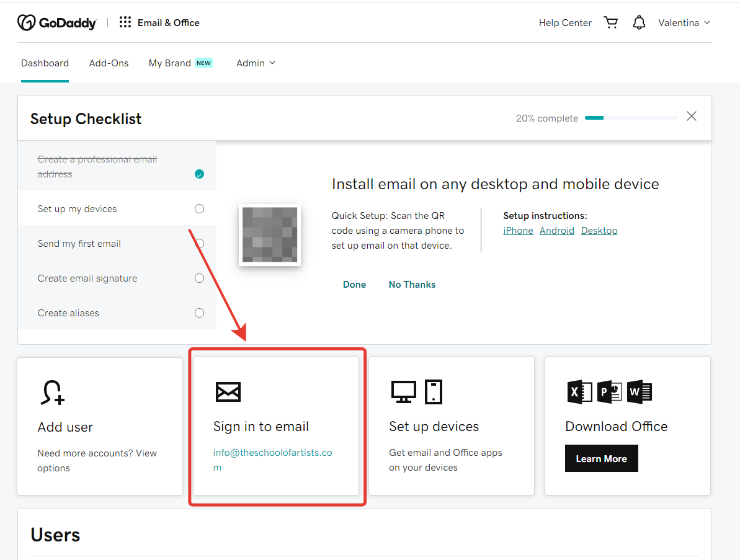
Task: Open Desktop setup instructions
Action: pyautogui.click(x=599, y=231)
